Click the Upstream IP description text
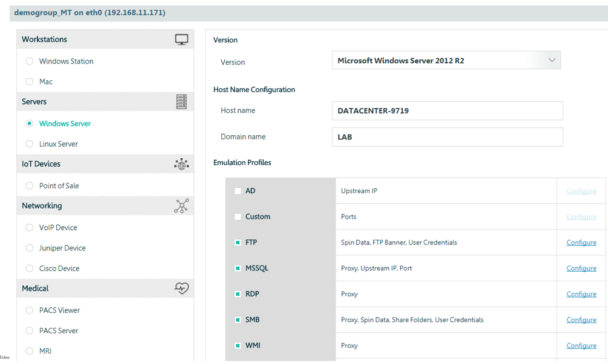Image resolution: width=608 pixels, height=364 pixels. pos(359,191)
